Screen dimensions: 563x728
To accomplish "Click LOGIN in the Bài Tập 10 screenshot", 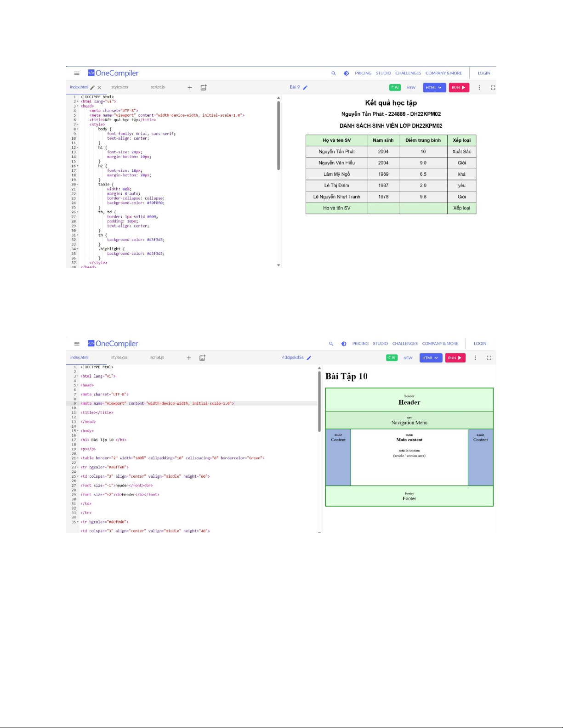I will coord(480,344).
